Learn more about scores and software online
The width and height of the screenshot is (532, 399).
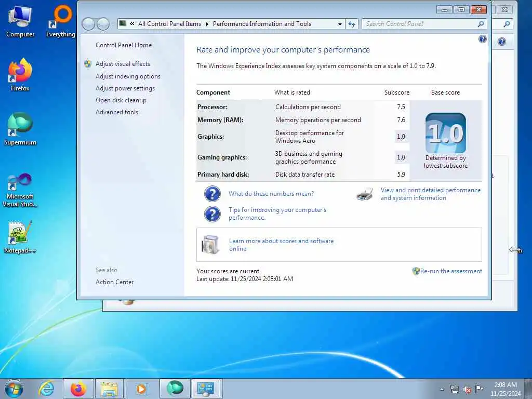pyautogui.click(x=281, y=245)
